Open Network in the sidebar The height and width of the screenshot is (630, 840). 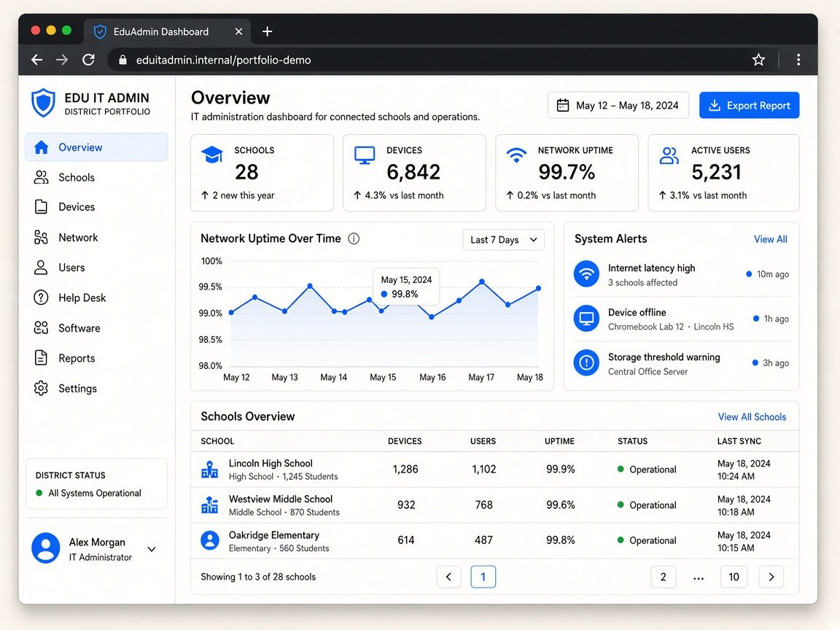(x=96, y=237)
